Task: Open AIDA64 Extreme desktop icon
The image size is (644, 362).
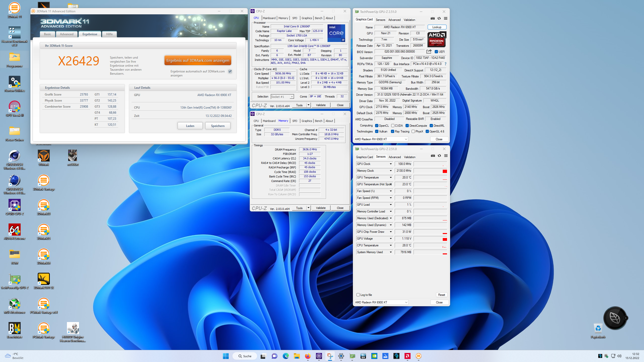Action: tap(14, 232)
